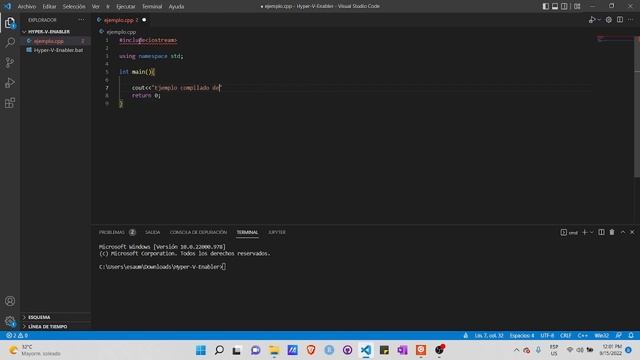Click the editor vertical scrollbar

coord(637,107)
